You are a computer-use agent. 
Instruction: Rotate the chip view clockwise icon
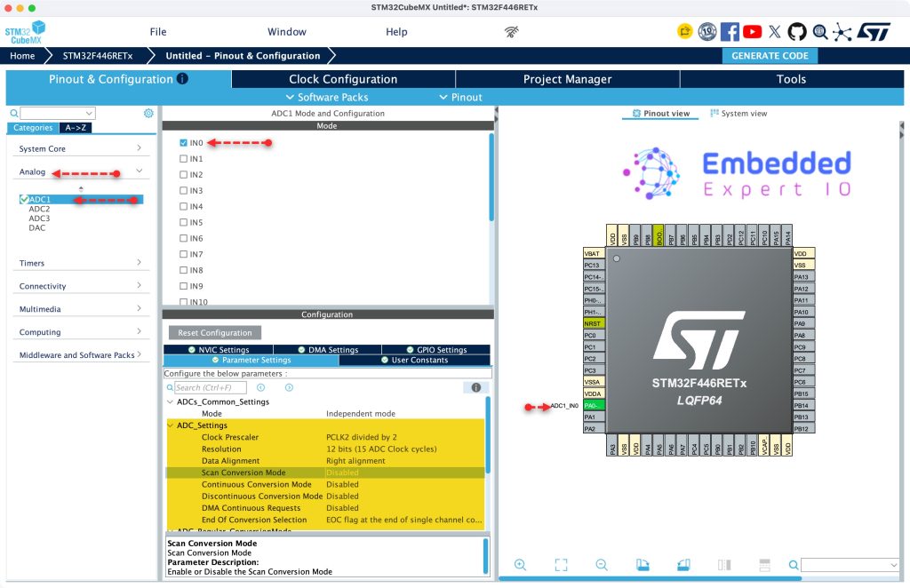pyautogui.click(x=643, y=564)
